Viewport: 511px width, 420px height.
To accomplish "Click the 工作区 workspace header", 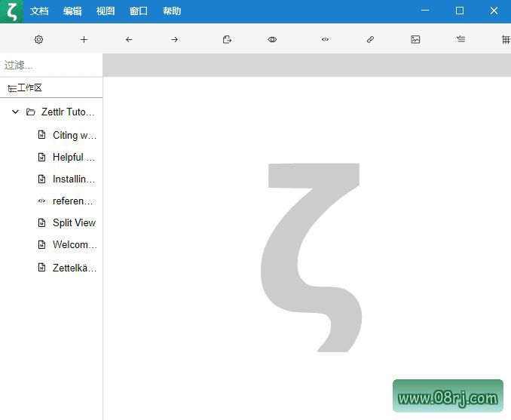I will pyautogui.click(x=51, y=87).
